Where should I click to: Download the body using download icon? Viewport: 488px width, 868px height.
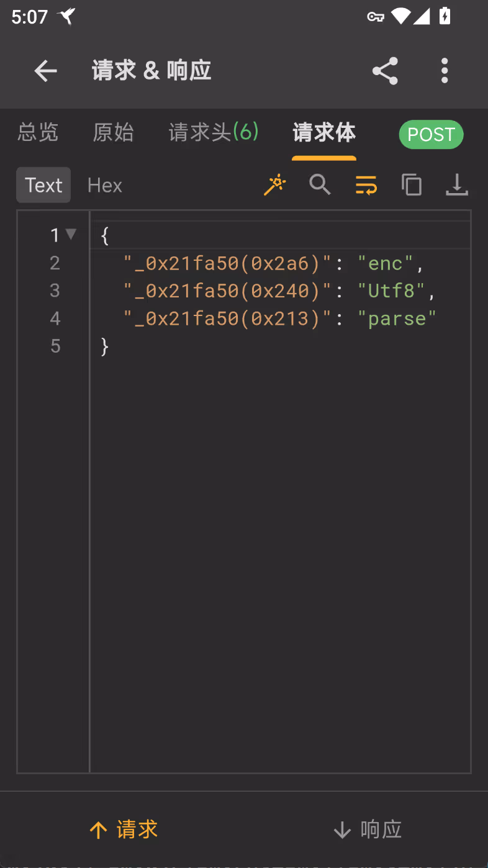pyautogui.click(x=457, y=185)
